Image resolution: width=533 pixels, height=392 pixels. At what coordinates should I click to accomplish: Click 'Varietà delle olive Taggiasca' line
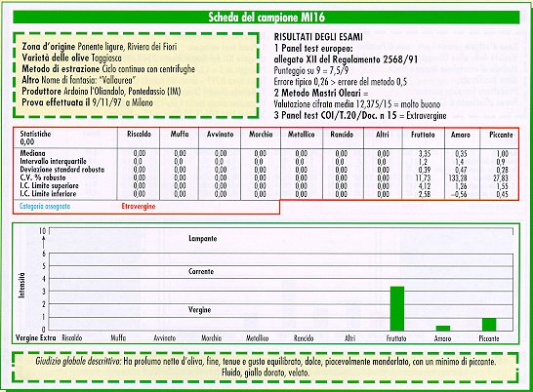[x=71, y=58]
